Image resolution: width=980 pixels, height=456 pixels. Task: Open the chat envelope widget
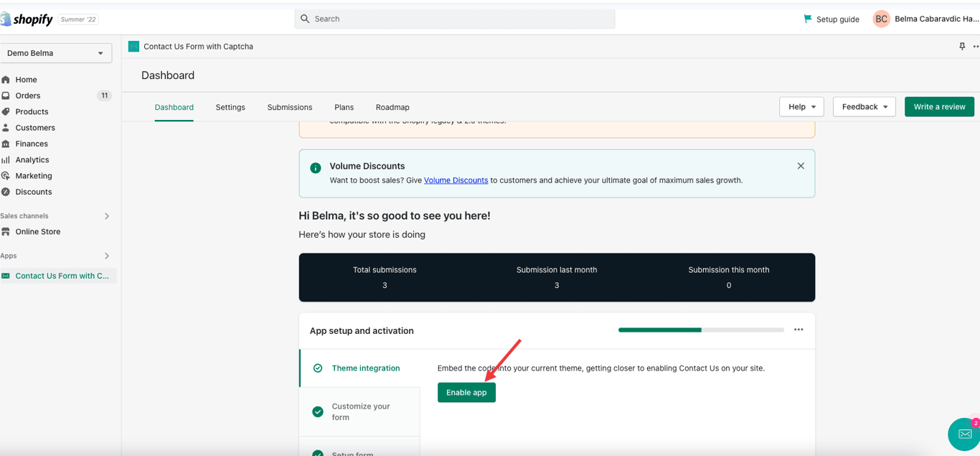click(964, 434)
